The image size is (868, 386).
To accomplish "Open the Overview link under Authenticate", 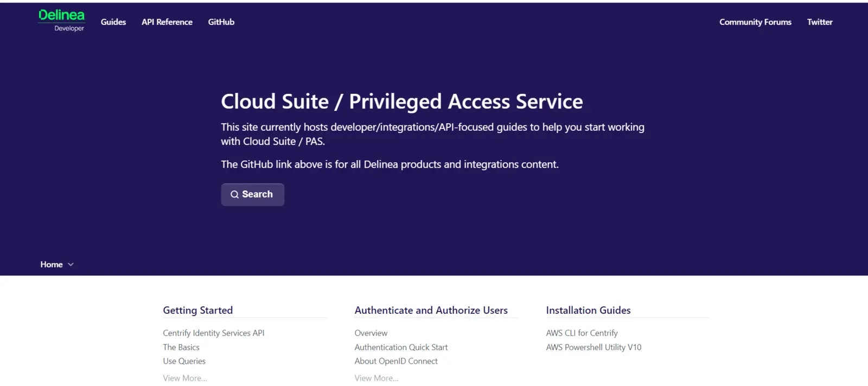I will [371, 333].
